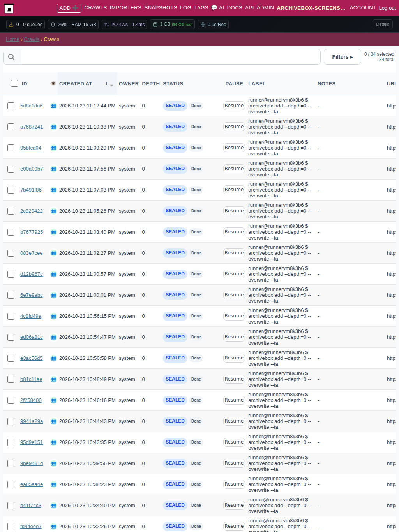
Task: Click the disk icon beside 3 GB
Action: pyautogui.click(x=155, y=25)
